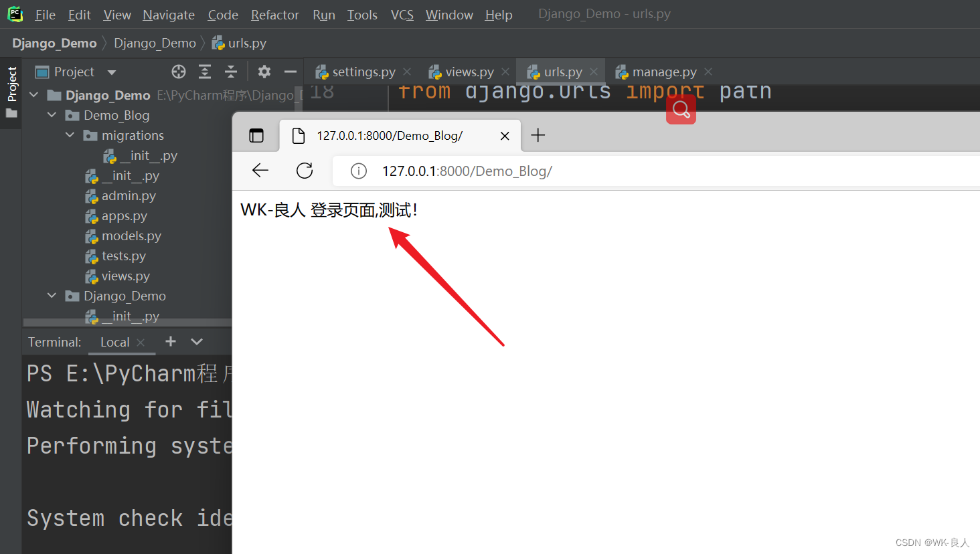This screenshot has width=980, height=554.
Task: Open the View menu
Action: pyautogui.click(x=117, y=15)
